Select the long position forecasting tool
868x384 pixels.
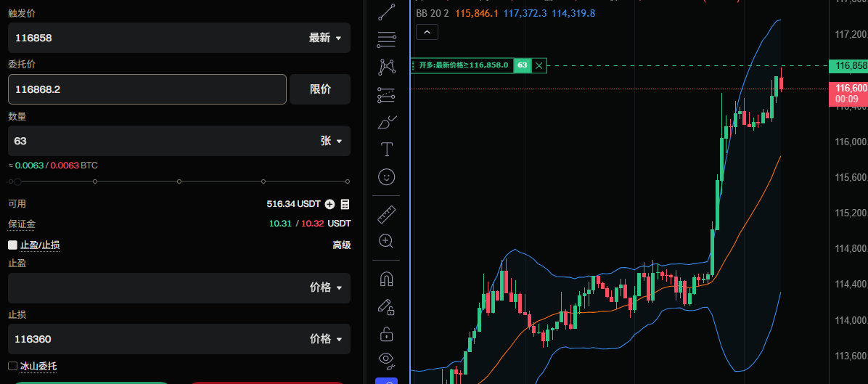coord(386,94)
